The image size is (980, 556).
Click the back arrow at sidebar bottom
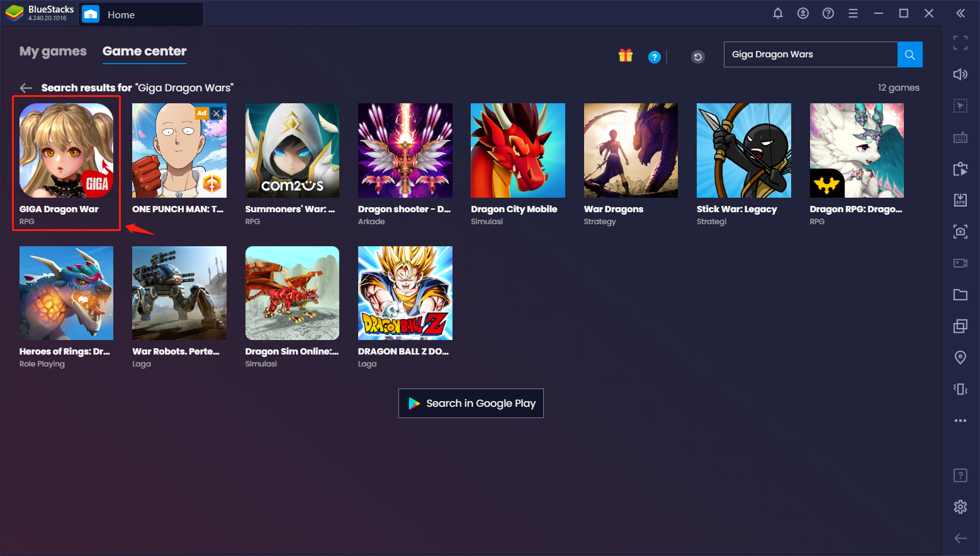coord(960,538)
